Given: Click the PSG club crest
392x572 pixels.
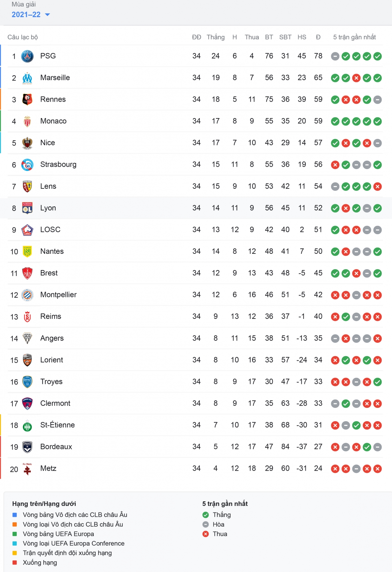Looking at the screenshot, I should pyautogui.click(x=27, y=56).
